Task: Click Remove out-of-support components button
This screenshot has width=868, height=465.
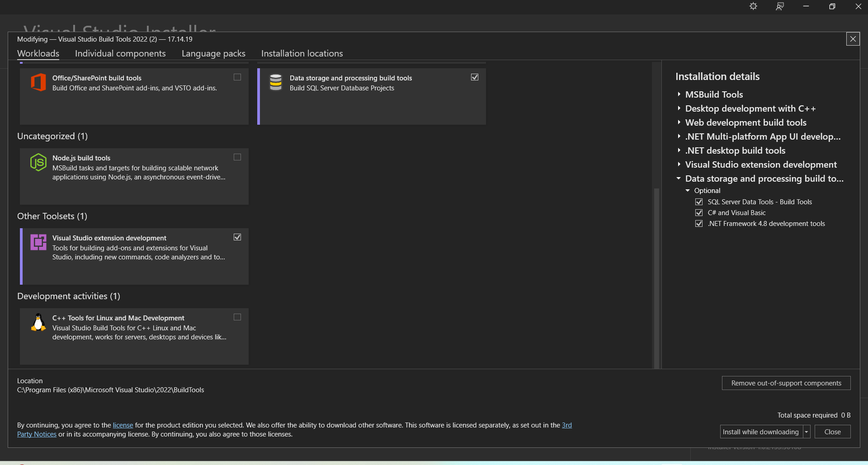Action: (786, 383)
